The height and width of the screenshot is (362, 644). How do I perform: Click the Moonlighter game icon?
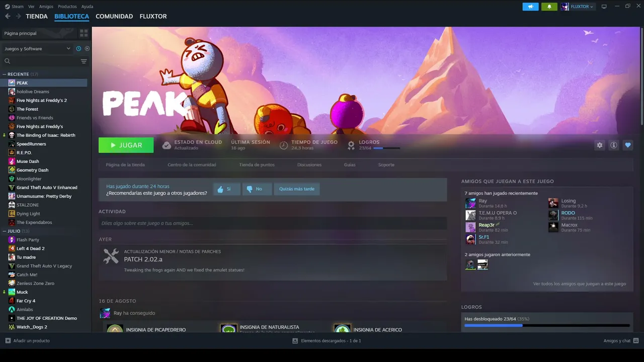click(12, 178)
